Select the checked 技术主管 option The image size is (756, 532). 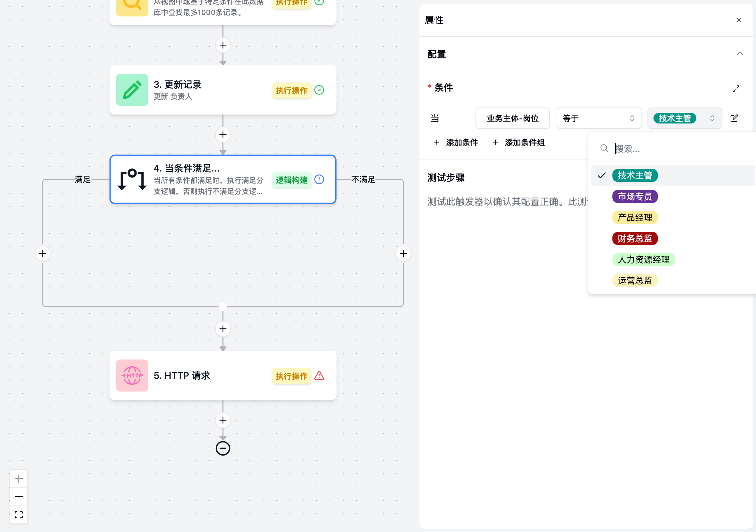(635, 176)
